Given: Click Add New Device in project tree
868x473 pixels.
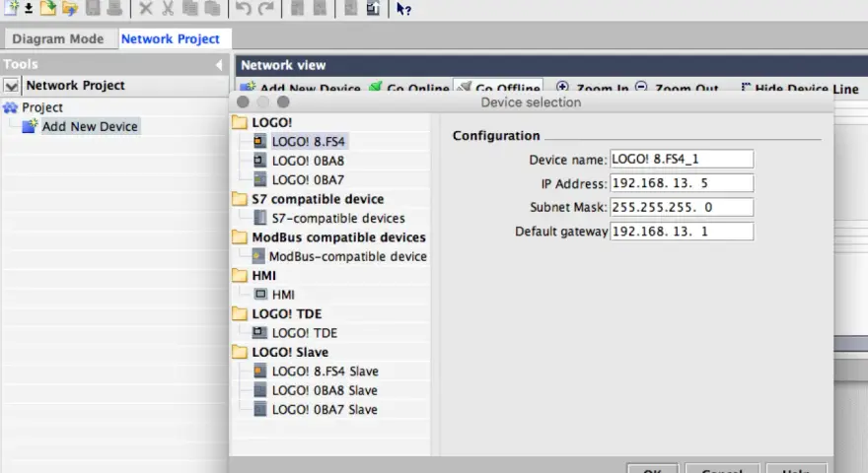Looking at the screenshot, I should click(x=90, y=126).
